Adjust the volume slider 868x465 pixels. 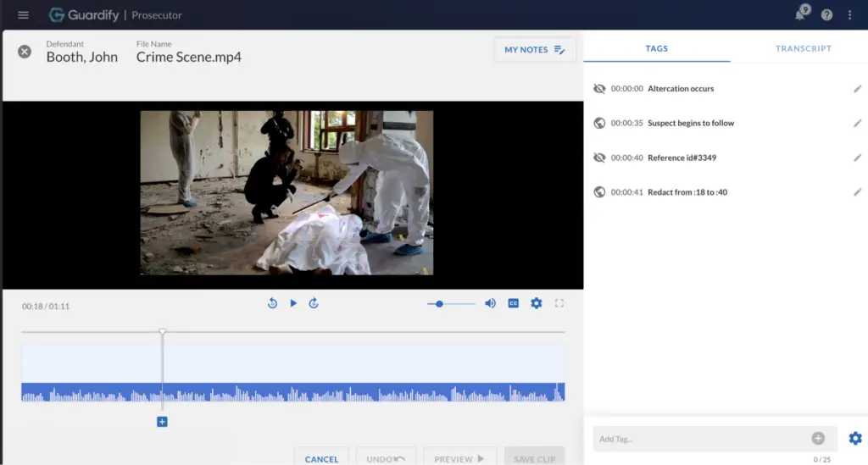coord(451,303)
